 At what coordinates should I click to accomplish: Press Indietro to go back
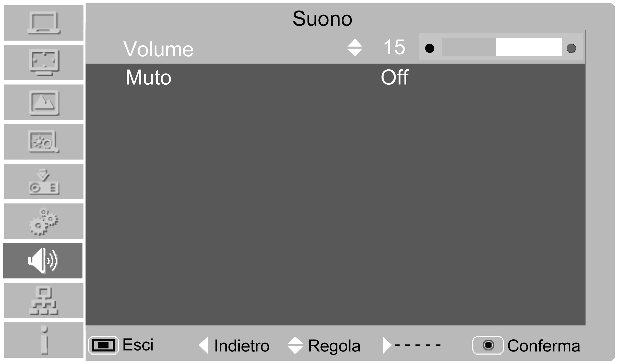coord(186,347)
